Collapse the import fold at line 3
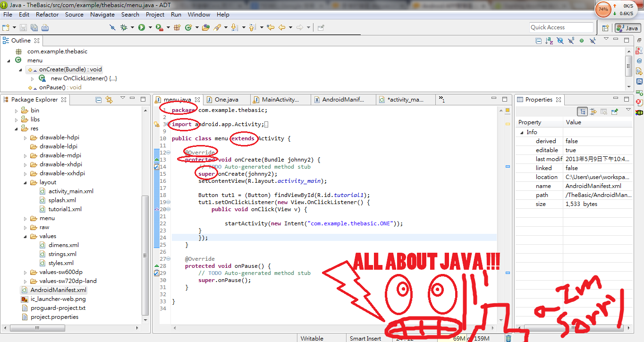The width and height of the screenshot is (644, 342). point(168,124)
